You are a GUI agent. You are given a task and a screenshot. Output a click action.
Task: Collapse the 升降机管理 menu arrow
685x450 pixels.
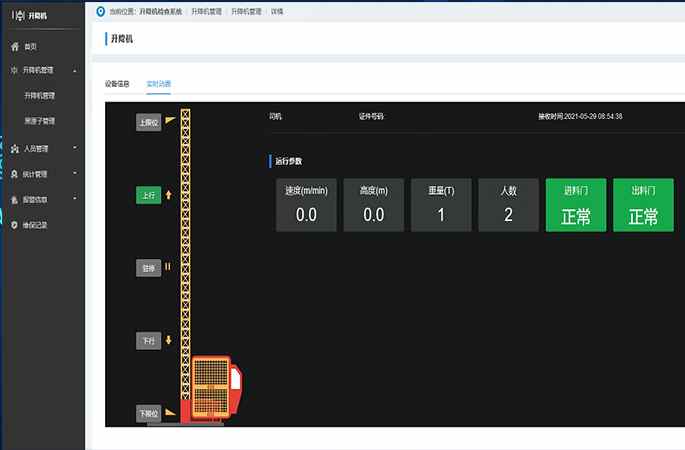(75, 71)
